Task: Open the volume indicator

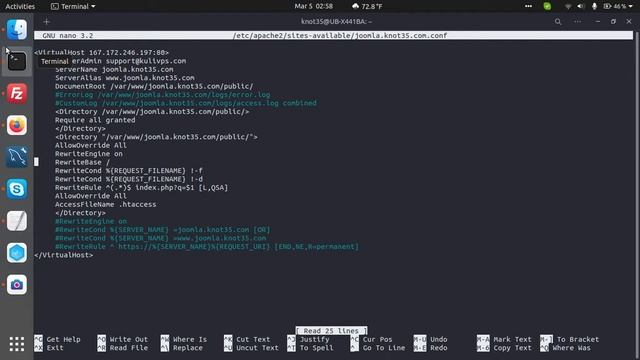Action: click(581, 6)
